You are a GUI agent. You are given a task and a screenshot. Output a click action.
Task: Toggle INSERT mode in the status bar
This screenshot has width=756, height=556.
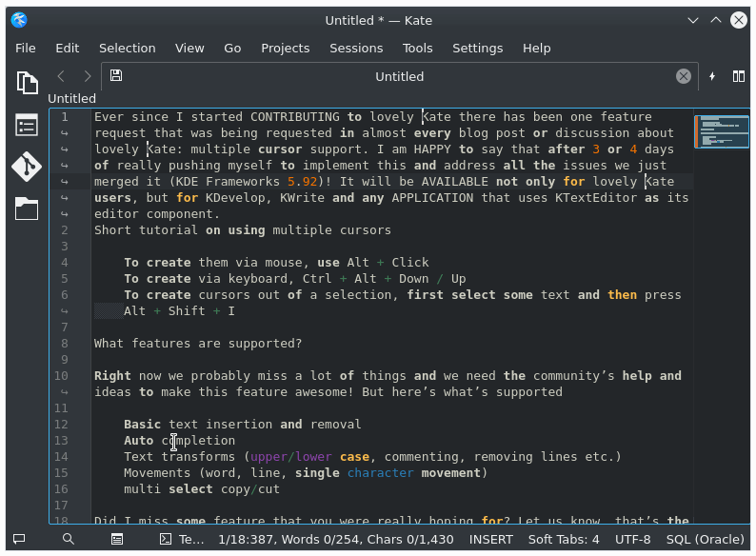pyautogui.click(x=490, y=539)
